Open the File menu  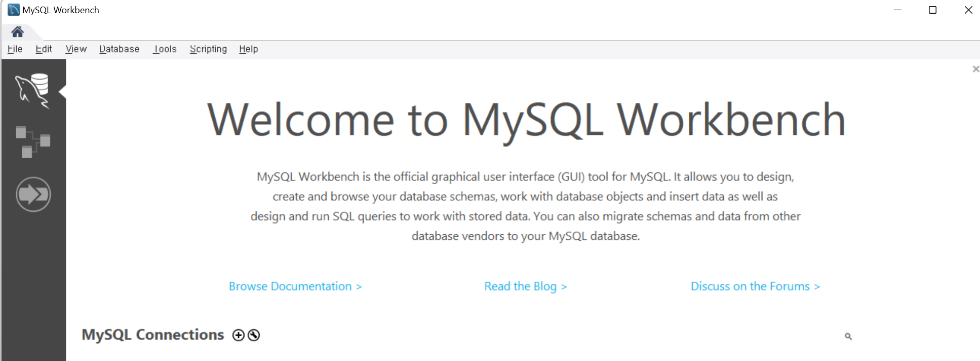pos(15,49)
